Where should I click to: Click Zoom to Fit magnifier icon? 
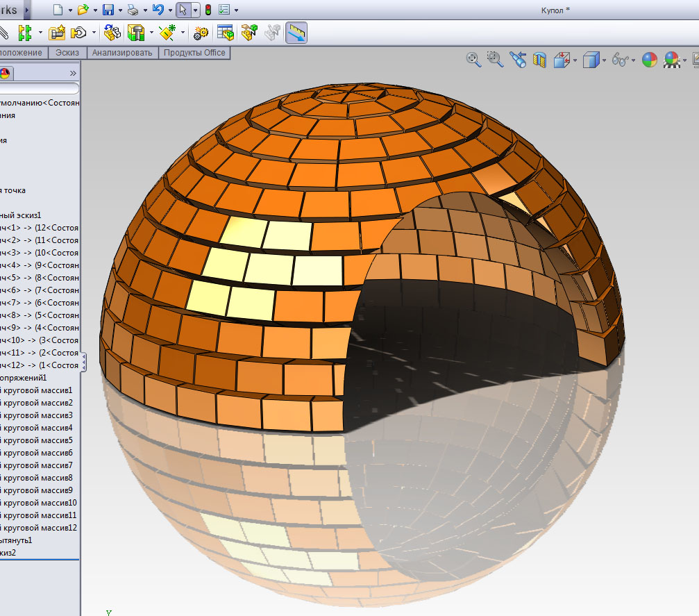[x=473, y=60]
